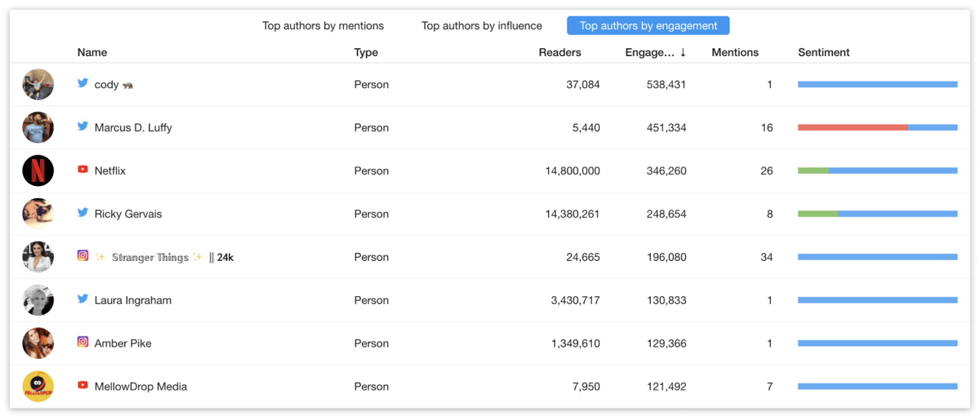Switch to Top authors by influence tab
Image resolution: width=980 pixels, height=420 pixels.
pos(482,26)
